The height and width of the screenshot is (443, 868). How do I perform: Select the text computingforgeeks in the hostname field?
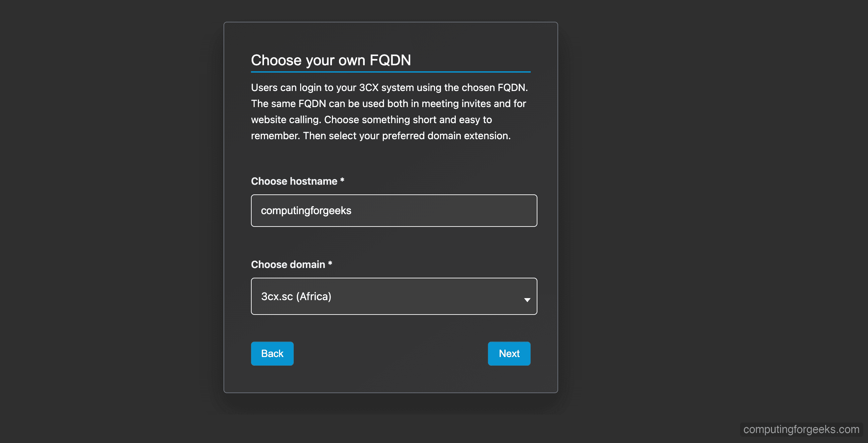coord(306,210)
